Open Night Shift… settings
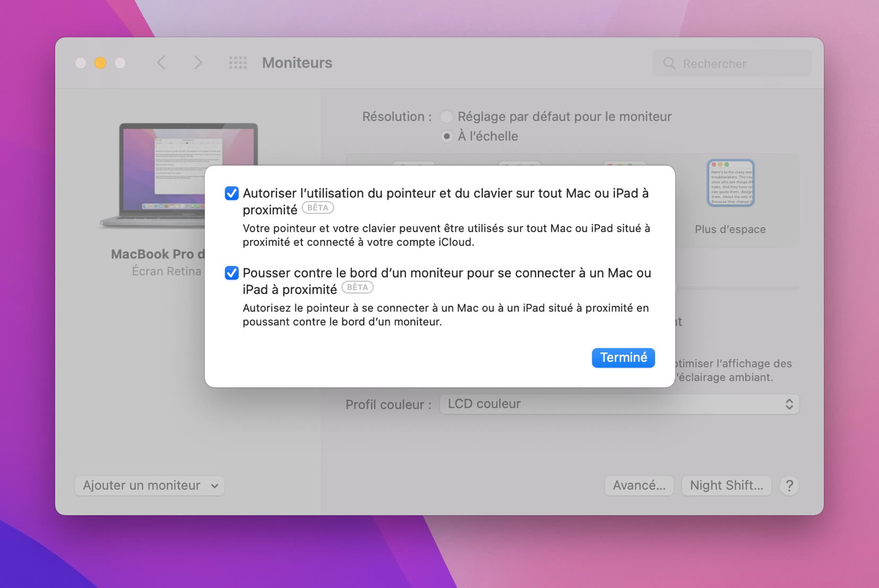This screenshot has height=588, width=879. coord(726,486)
